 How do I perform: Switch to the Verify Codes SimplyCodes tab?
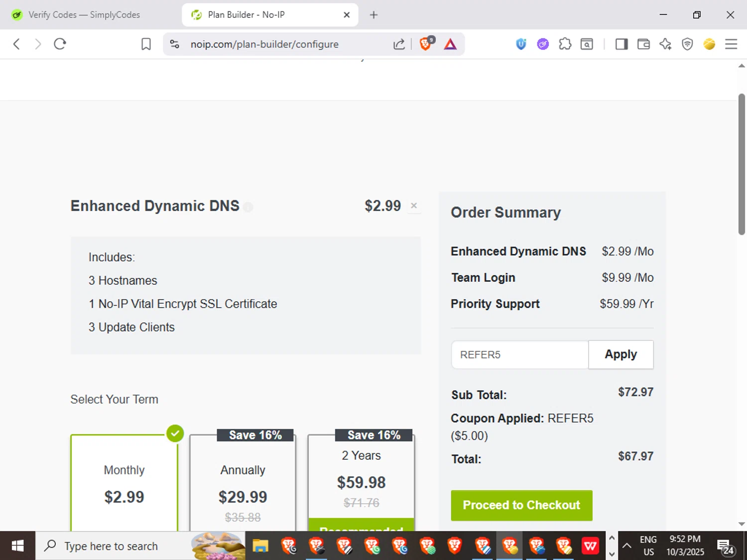pyautogui.click(x=84, y=15)
